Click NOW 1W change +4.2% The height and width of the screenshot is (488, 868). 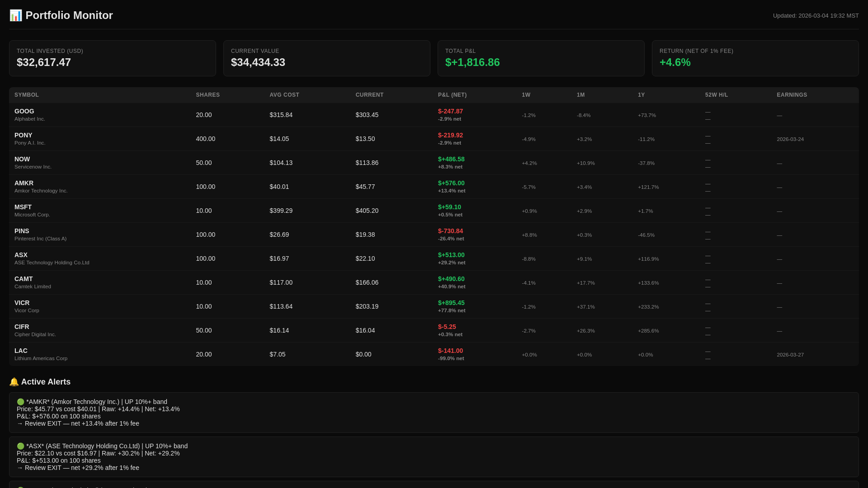coord(529,163)
